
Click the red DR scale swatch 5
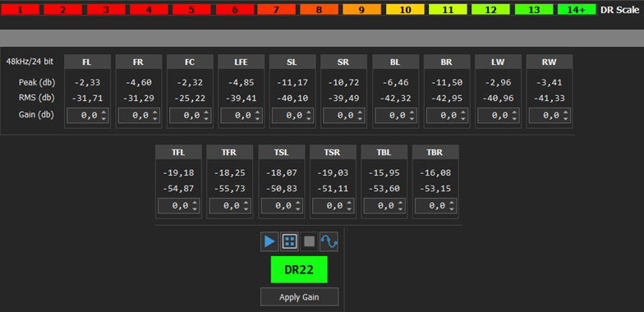(191, 10)
